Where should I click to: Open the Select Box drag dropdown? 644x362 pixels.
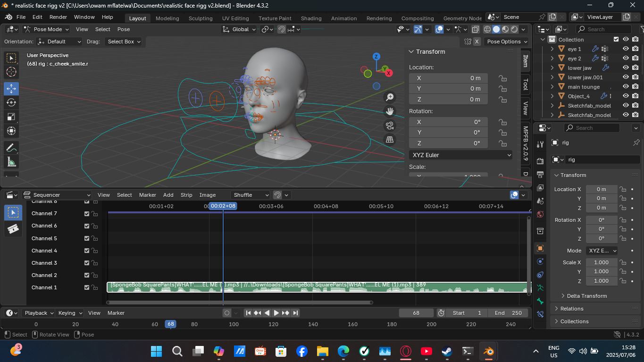pos(124,42)
